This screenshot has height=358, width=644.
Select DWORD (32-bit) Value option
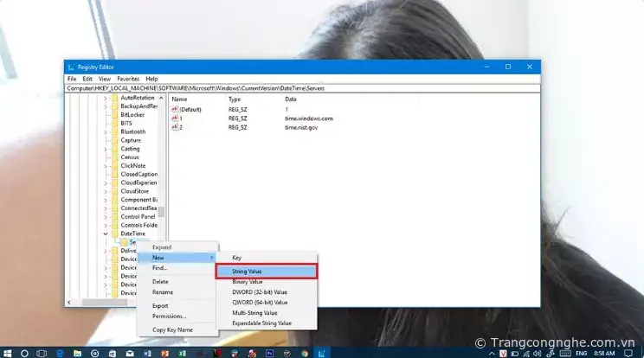[259, 292]
